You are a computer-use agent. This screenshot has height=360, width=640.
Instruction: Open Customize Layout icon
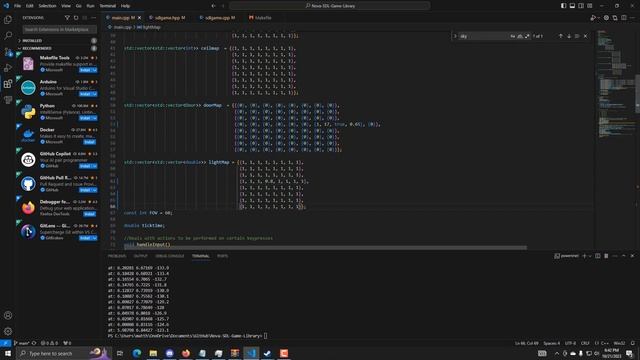tap(590, 6)
